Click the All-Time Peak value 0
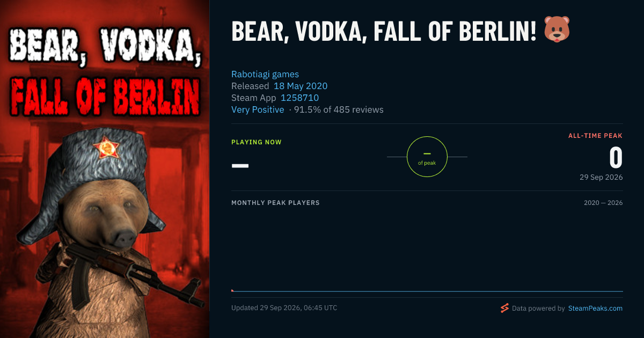This screenshot has width=644, height=338. (x=616, y=158)
